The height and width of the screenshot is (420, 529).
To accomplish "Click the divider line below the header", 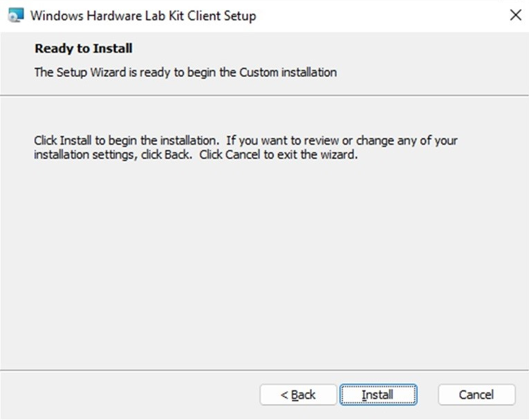I will point(264,95).
